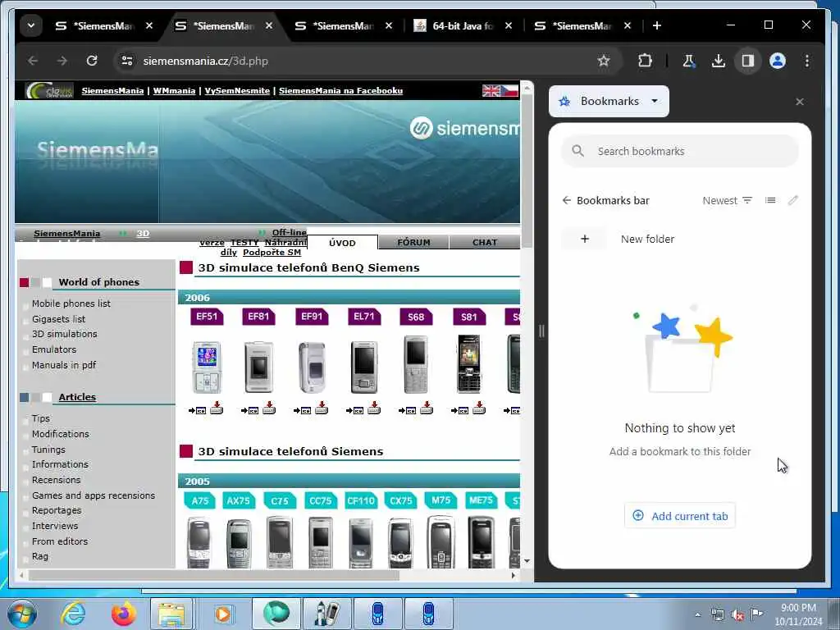
Task: Switch to the last SiemensMania tab
Action: point(574,25)
